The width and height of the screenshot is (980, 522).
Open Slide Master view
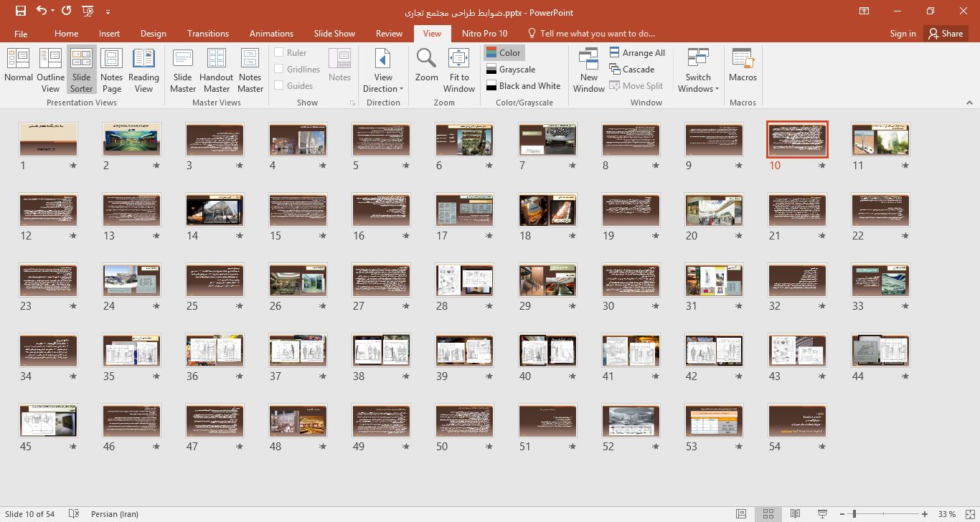point(183,70)
